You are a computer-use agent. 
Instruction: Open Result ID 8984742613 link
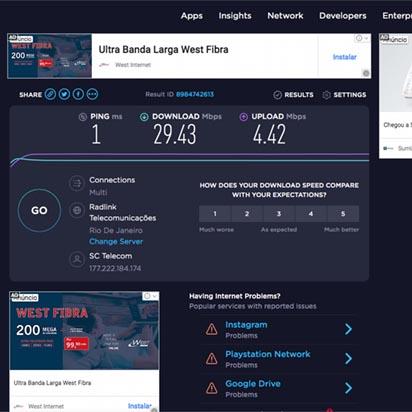tap(195, 94)
